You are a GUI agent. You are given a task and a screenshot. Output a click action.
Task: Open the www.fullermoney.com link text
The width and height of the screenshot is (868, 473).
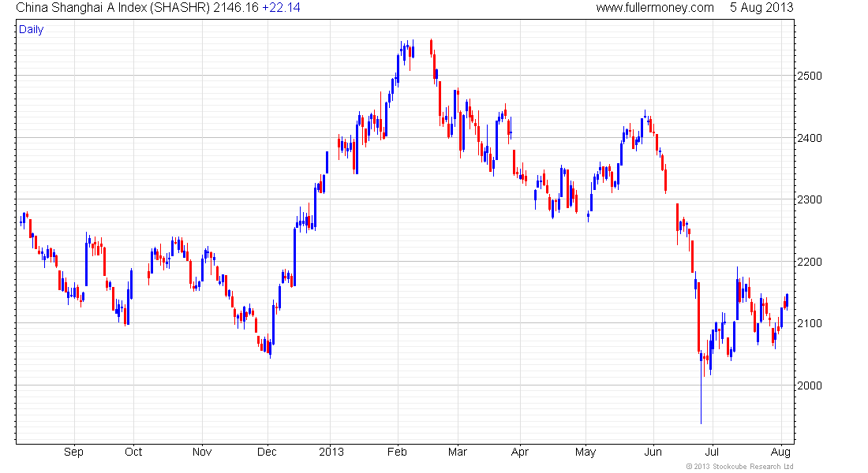point(655,8)
